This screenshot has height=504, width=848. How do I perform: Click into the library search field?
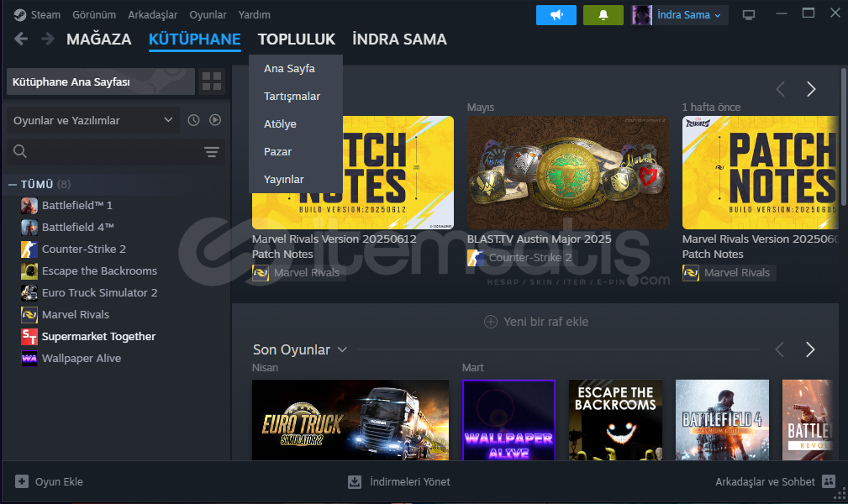pyautogui.click(x=115, y=151)
